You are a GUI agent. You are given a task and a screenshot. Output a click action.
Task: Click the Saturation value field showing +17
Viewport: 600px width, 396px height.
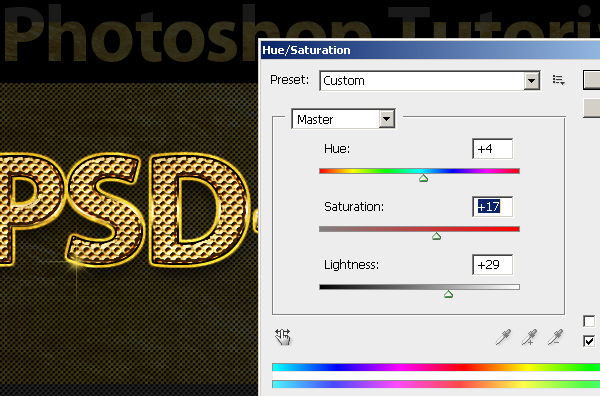(492, 207)
